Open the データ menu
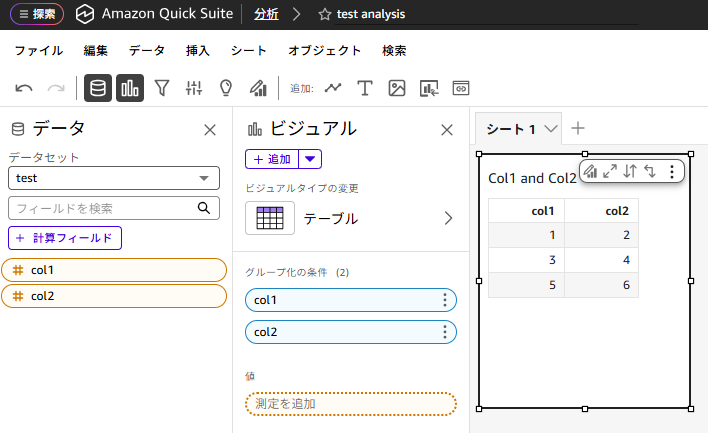708x433 pixels. pos(147,50)
